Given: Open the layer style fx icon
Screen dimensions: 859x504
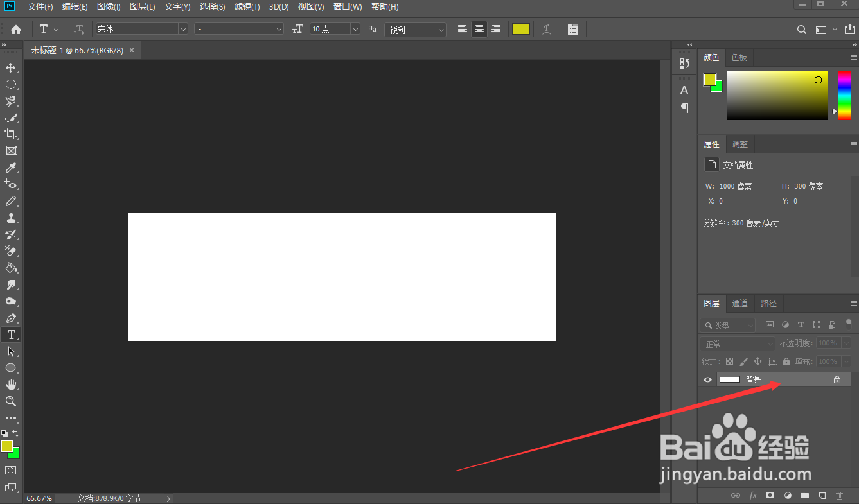Looking at the screenshot, I should coord(753,496).
